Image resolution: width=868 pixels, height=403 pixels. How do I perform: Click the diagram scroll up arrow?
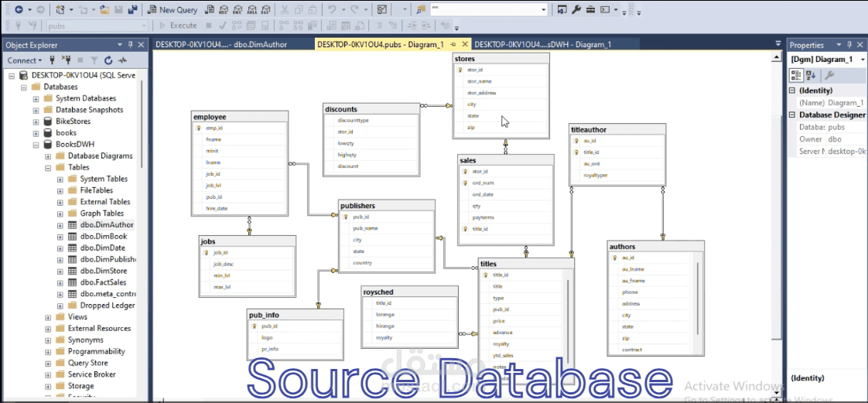point(777,56)
